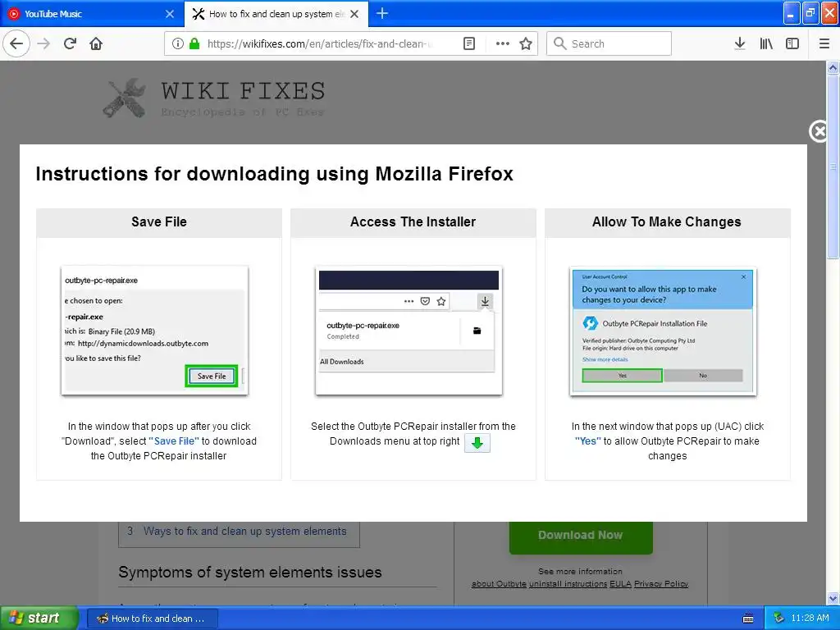The height and width of the screenshot is (630, 840).
Task: Open the browser home page
Action: (96, 43)
